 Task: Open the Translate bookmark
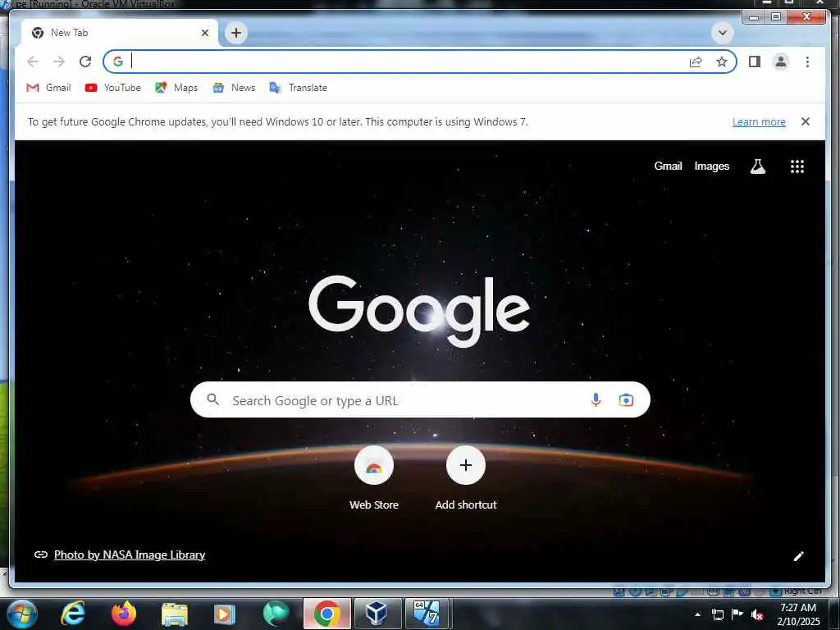299,87
